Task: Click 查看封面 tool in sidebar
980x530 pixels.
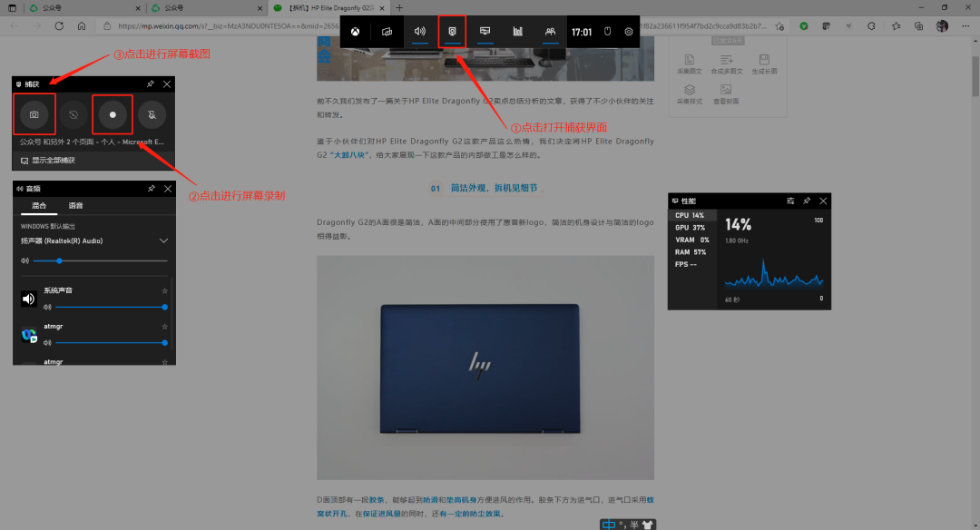Action: [x=726, y=94]
